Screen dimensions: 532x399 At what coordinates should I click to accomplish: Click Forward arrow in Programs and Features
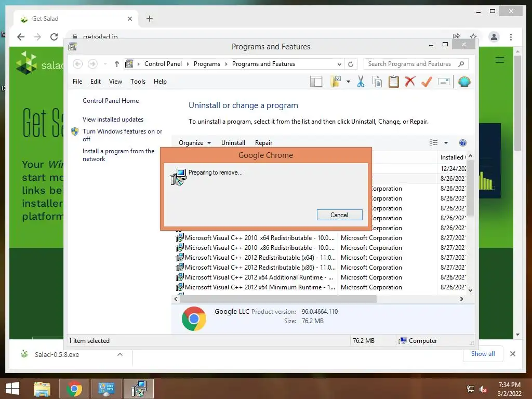[x=92, y=64]
